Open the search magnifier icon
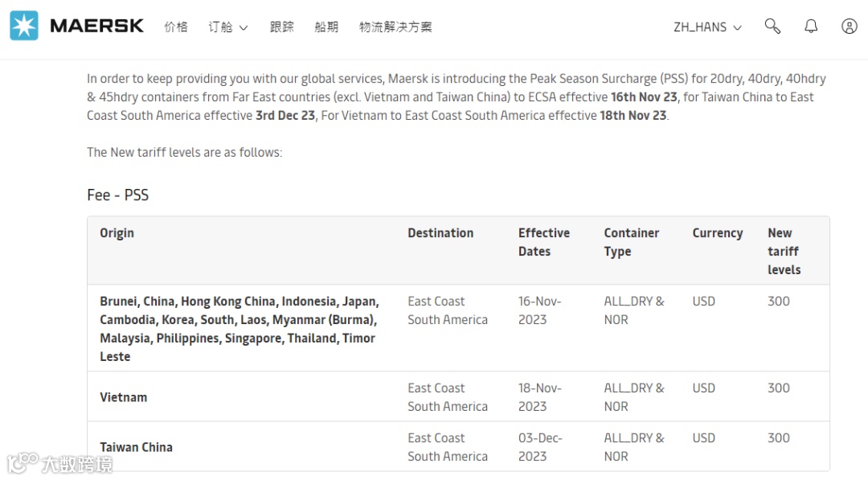The image size is (868, 480). pos(772,26)
